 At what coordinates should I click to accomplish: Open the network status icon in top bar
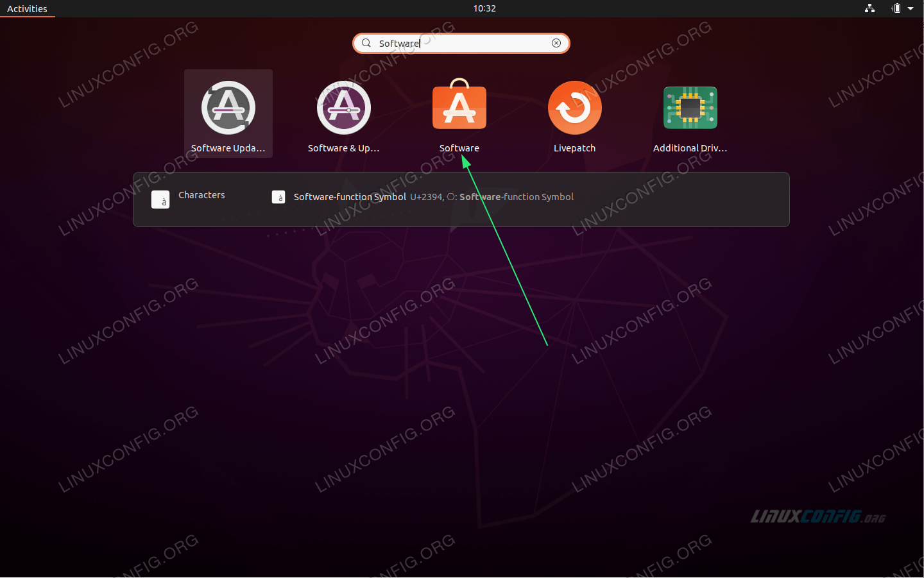tap(869, 8)
